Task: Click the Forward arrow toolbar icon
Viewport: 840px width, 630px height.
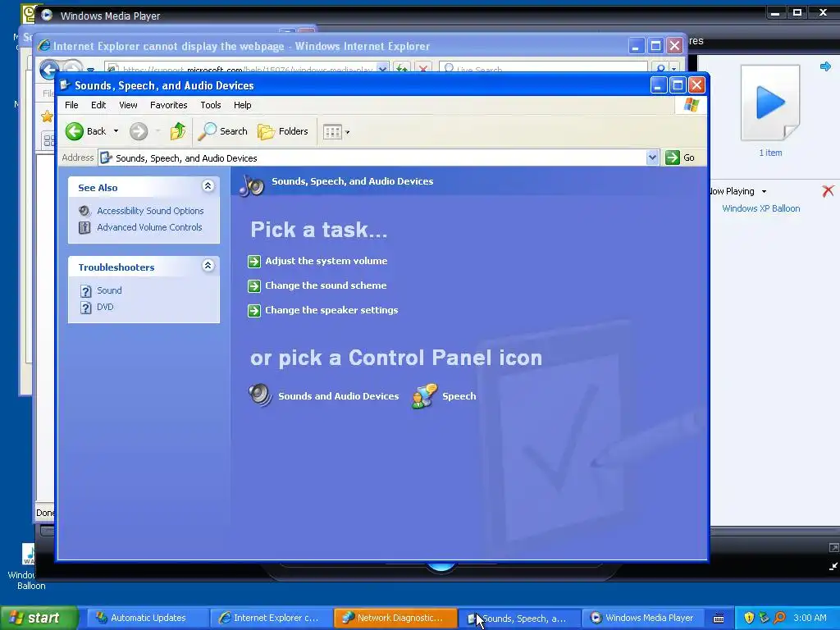Action: point(139,131)
